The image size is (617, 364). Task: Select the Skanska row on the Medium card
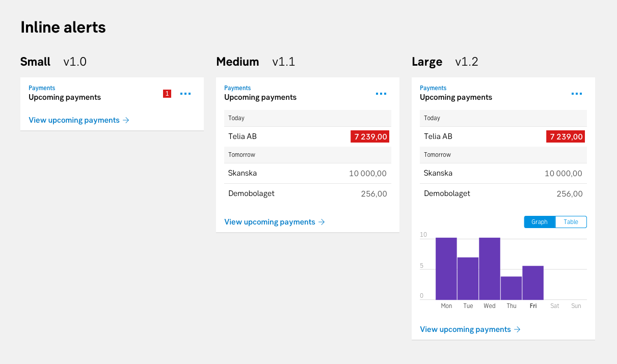click(308, 173)
